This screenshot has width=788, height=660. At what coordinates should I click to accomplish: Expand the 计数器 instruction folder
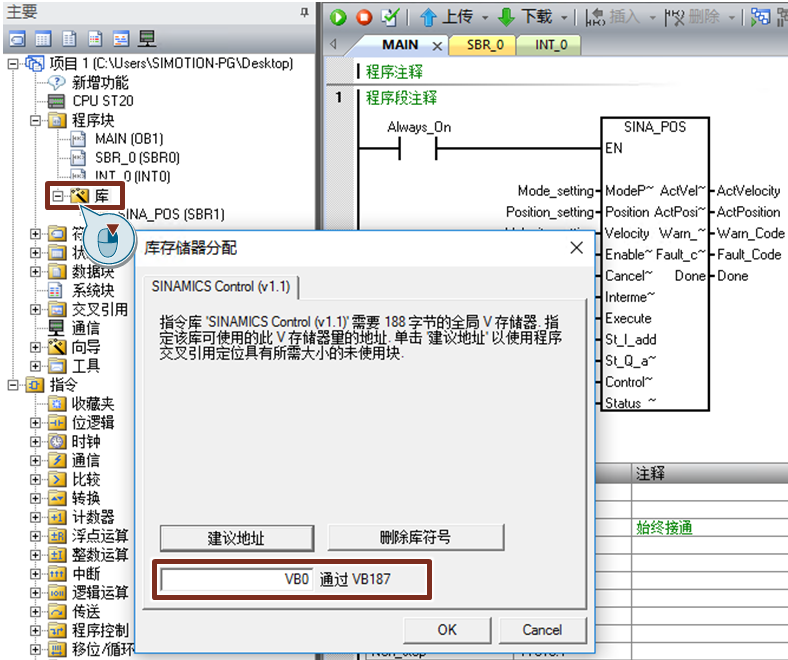coord(35,517)
